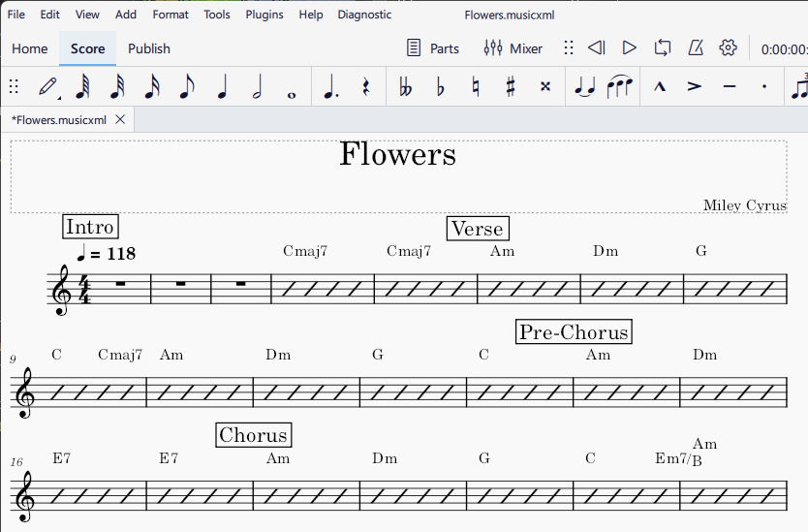Toggle the augmentation dot
This screenshot has width=808, height=532.
point(330,87)
